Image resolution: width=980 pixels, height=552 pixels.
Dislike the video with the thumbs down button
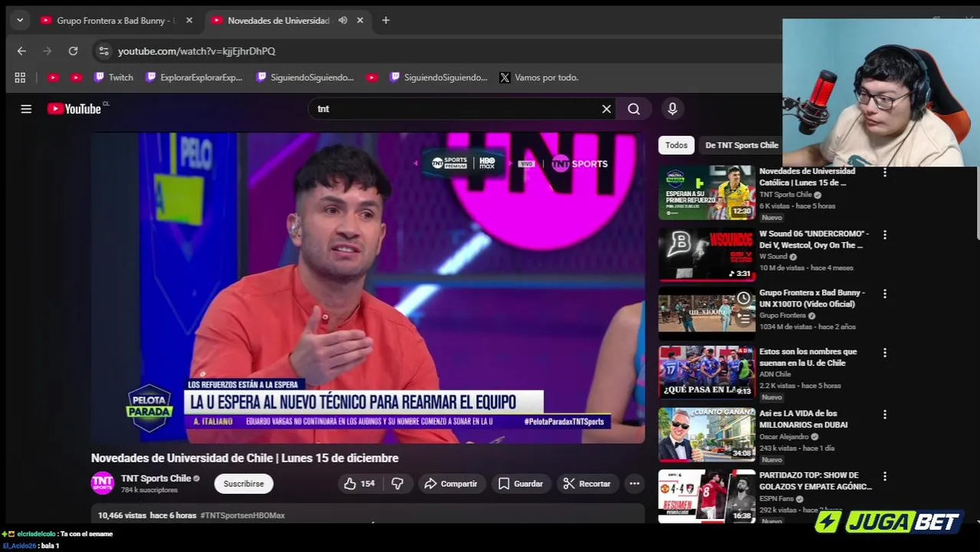pos(397,484)
